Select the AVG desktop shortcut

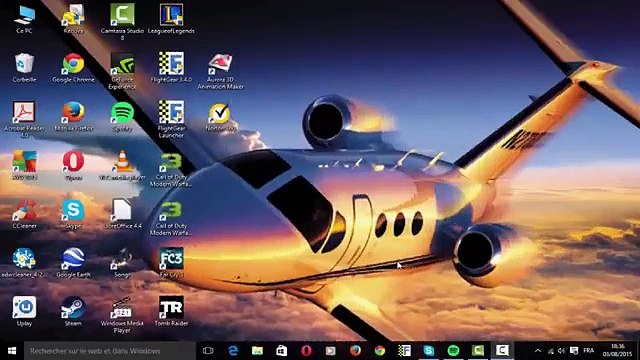tap(24, 165)
